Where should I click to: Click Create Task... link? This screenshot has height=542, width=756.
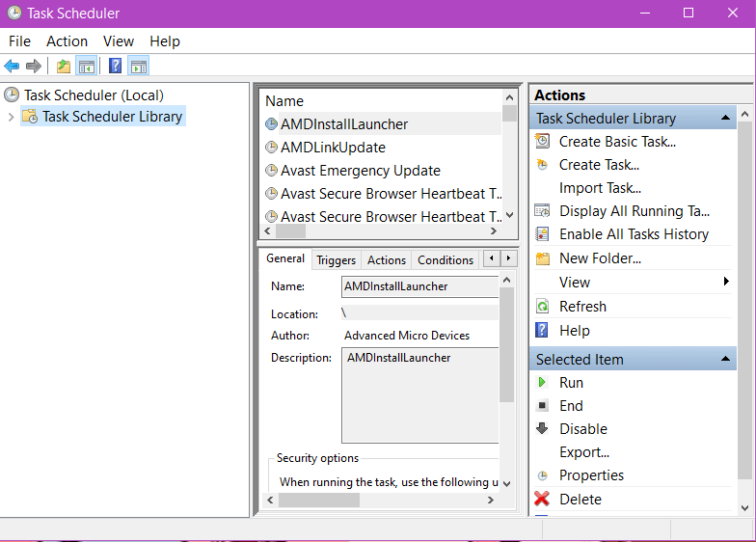[x=600, y=164]
